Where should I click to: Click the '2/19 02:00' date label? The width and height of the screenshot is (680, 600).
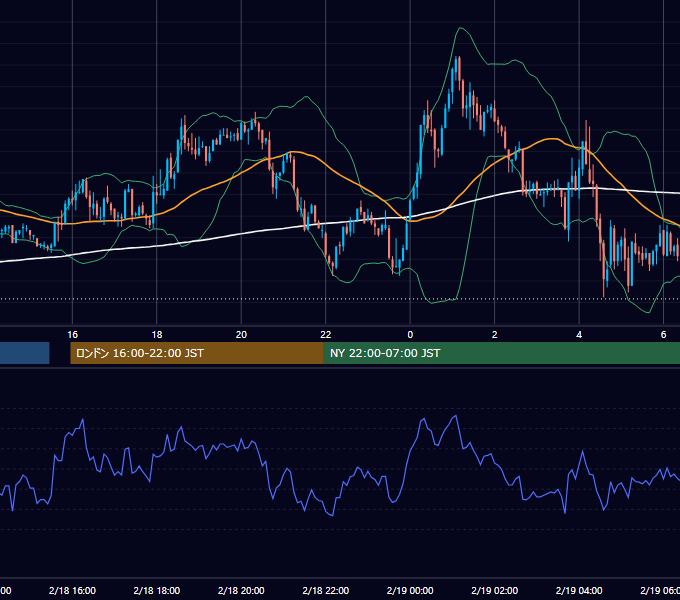tap(494, 590)
